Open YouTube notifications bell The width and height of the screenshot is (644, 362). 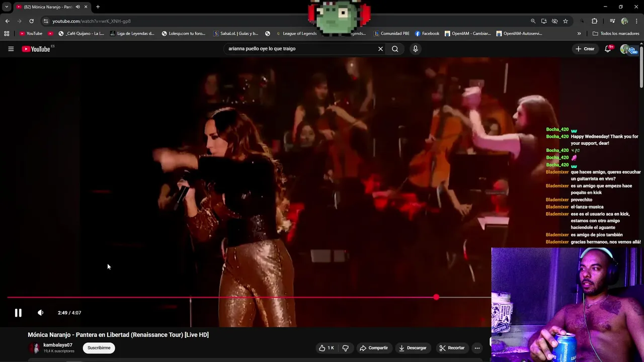tap(608, 49)
